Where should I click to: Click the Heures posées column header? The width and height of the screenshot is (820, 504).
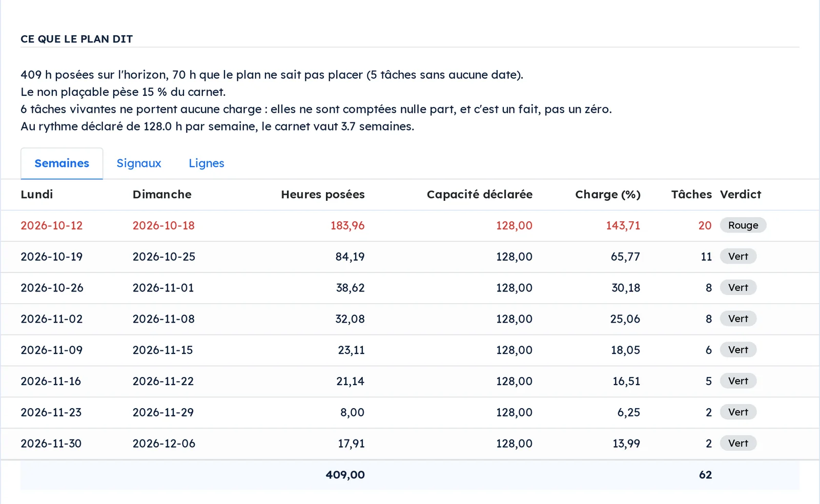pyautogui.click(x=323, y=195)
